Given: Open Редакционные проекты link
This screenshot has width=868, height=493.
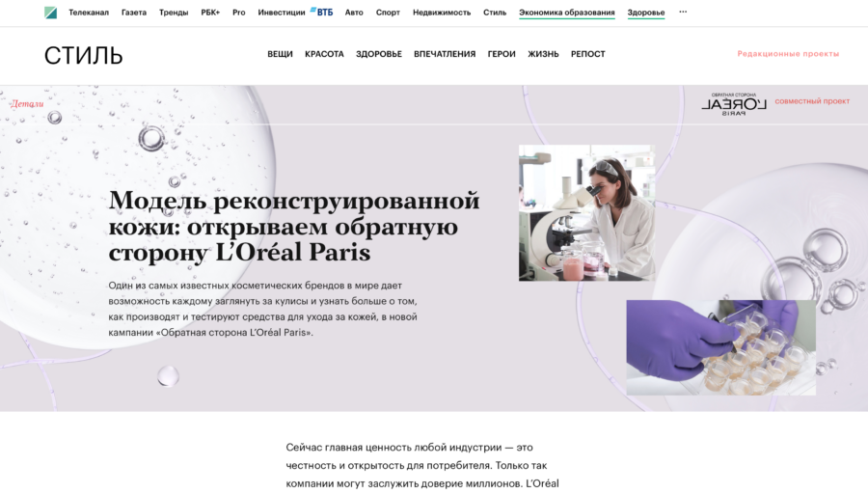Looking at the screenshot, I should (788, 54).
